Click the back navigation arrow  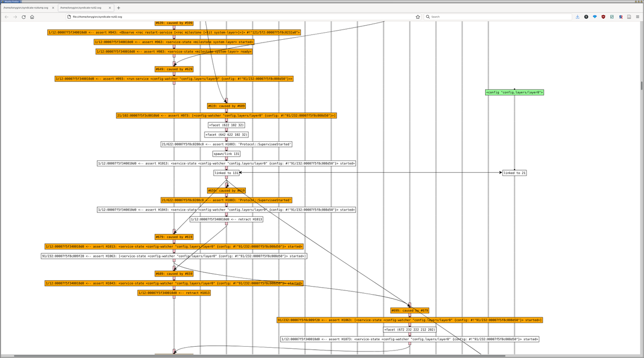pos(6,17)
